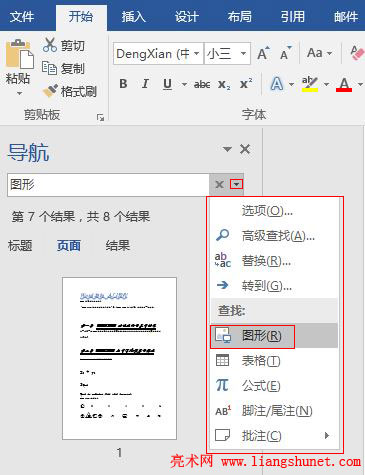The height and width of the screenshot is (475, 365).
Task: Switch to the 引用 (References) tab
Action: [293, 17]
